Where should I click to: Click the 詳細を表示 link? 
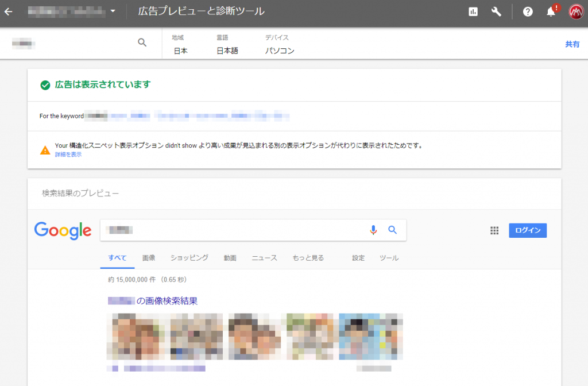67,154
